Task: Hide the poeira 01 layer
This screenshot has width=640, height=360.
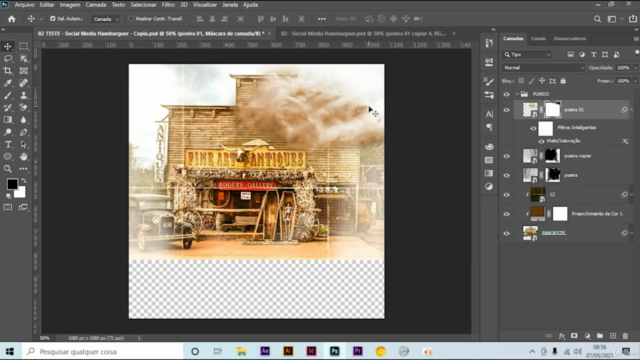Action: (x=507, y=110)
